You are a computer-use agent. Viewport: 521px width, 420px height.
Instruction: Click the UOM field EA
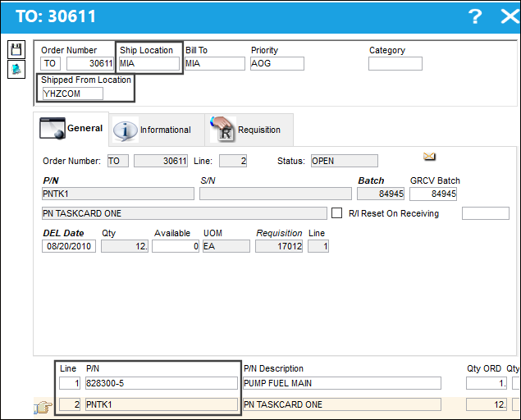(x=226, y=246)
